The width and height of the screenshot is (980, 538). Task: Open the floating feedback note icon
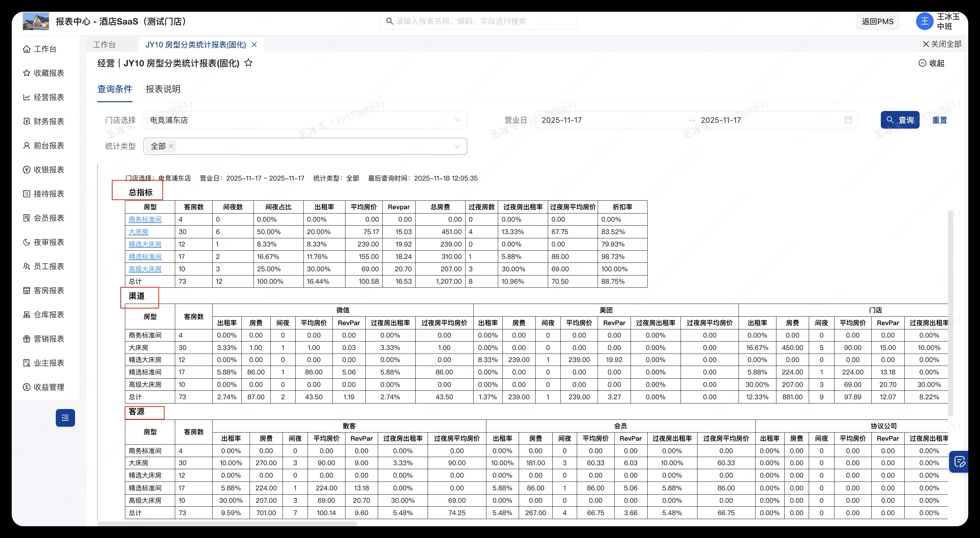(959, 462)
